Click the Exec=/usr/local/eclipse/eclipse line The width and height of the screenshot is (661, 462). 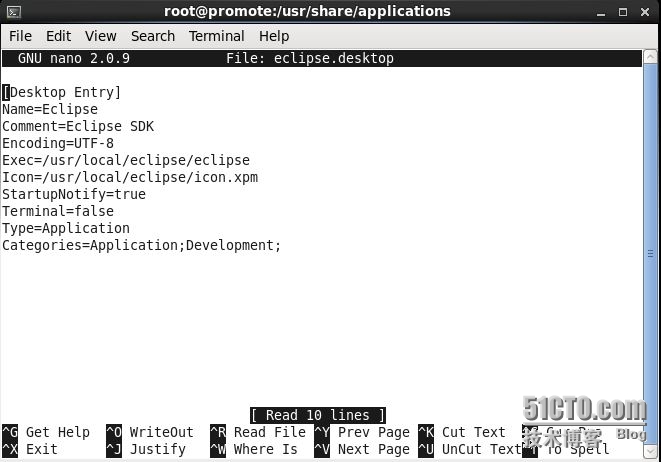[x=126, y=160]
